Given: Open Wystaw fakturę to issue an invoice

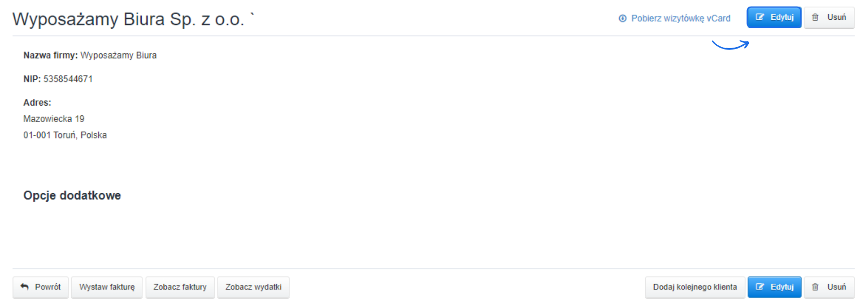Looking at the screenshot, I should coord(107,287).
